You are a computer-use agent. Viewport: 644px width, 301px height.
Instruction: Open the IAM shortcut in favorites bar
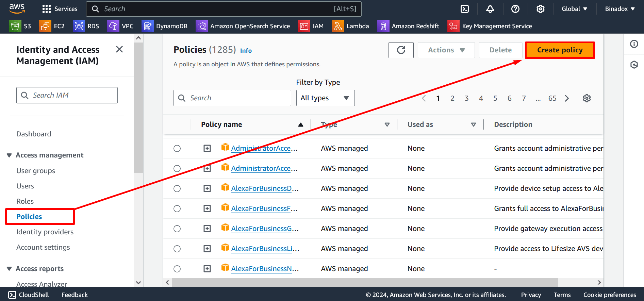tap(311, 26)
